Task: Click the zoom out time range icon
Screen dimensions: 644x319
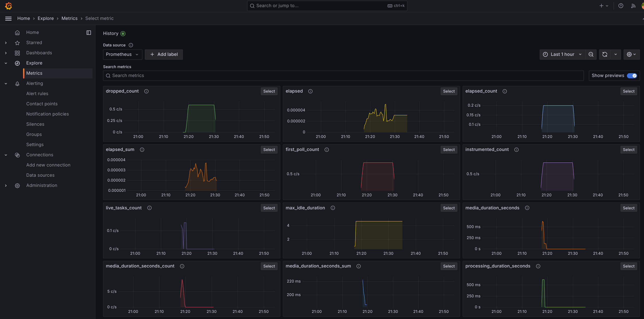Action: click(x=591, y=54)
